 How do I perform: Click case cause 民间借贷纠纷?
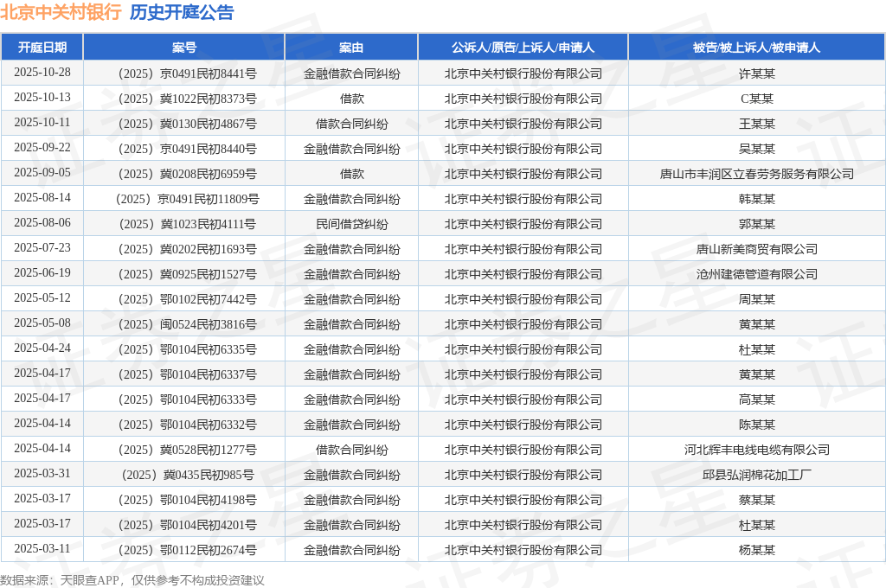[x=351, y=224]
